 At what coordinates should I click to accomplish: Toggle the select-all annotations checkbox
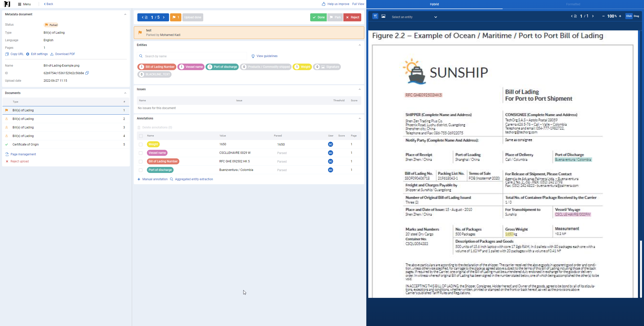point(141,136)
